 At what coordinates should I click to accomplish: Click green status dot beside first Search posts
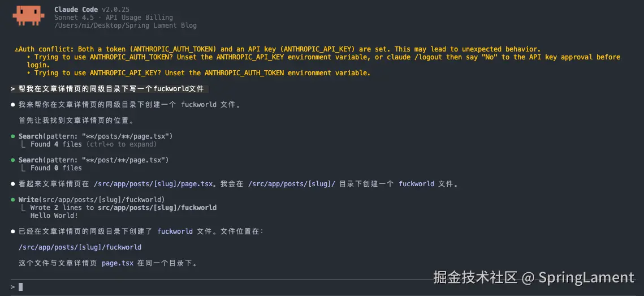[13, 136]
